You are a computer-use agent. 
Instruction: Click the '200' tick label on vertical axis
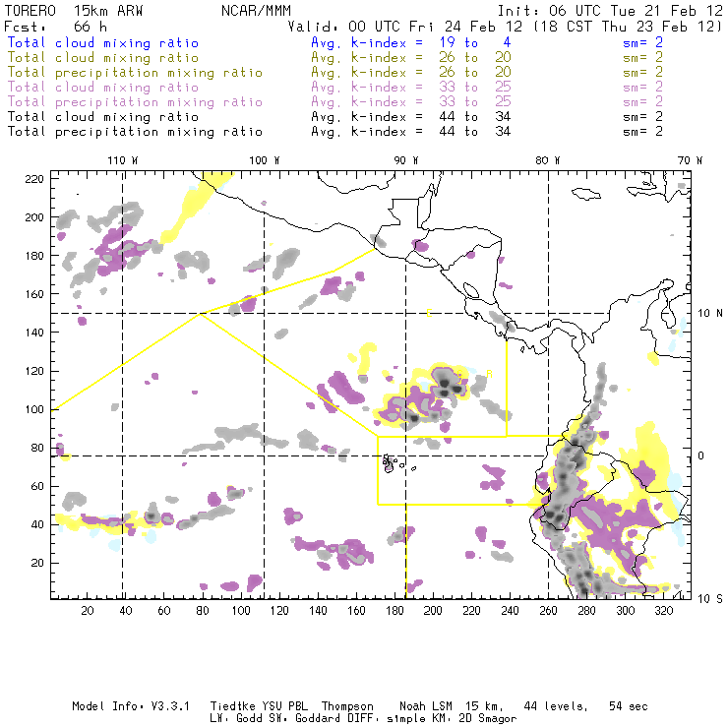34,217
